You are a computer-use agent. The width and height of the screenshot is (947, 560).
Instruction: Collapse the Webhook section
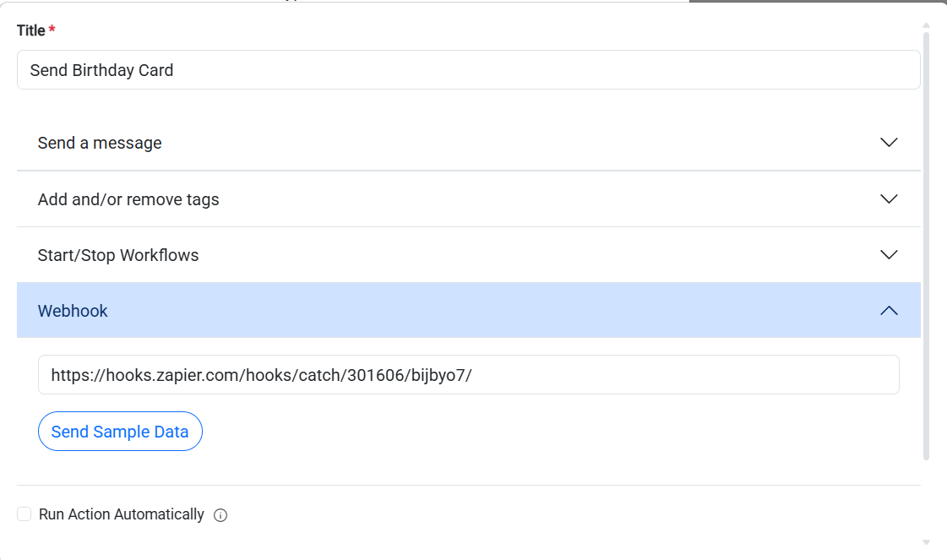(469, 311)
